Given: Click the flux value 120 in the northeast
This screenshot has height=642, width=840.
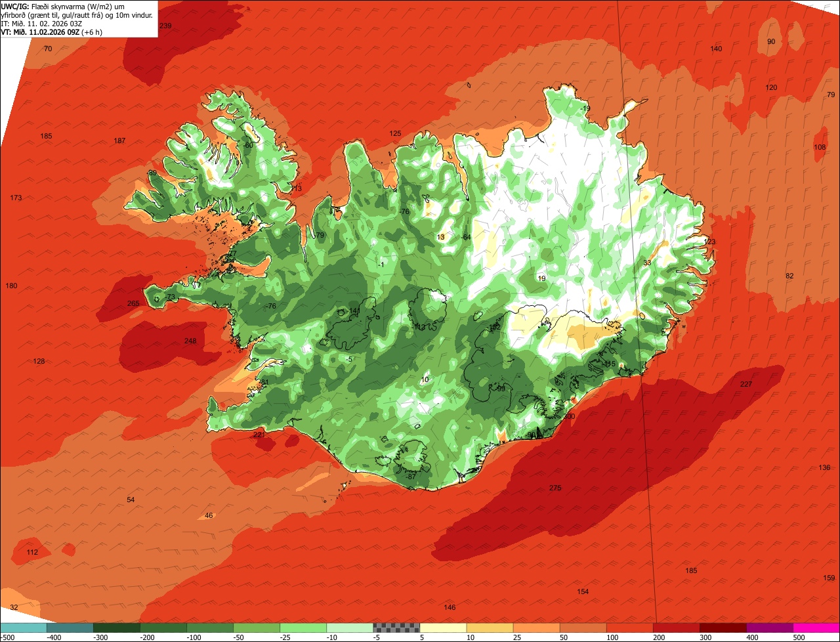Looking at the screenshot, I should coord(771,87).
